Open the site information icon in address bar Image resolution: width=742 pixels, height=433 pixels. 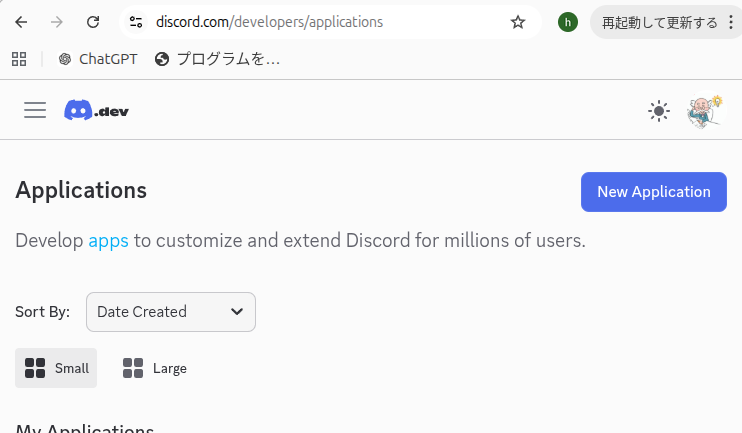pos(137,22)
